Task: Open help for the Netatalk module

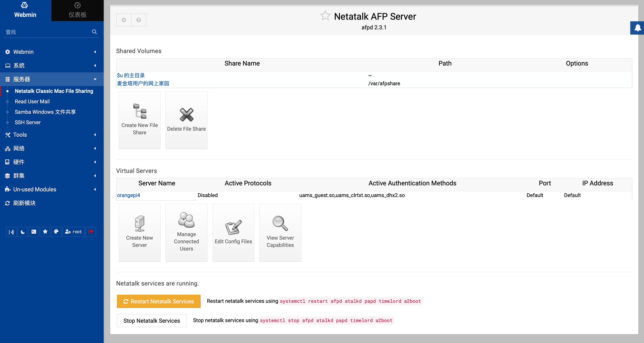Action: pos(138,20)
